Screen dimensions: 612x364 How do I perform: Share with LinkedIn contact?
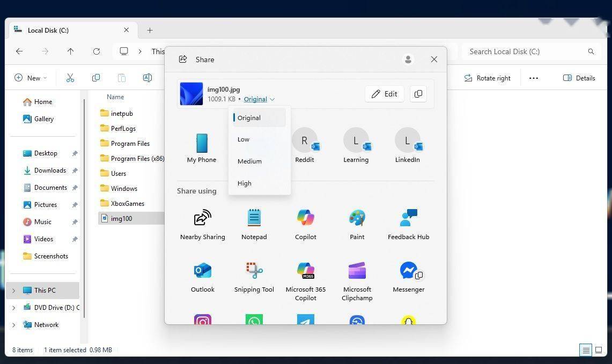pyautogui.click(x=408, y=145)
